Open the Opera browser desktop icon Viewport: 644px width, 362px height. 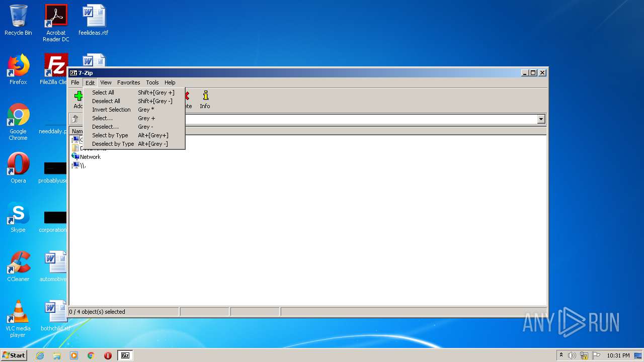(18, 168)
